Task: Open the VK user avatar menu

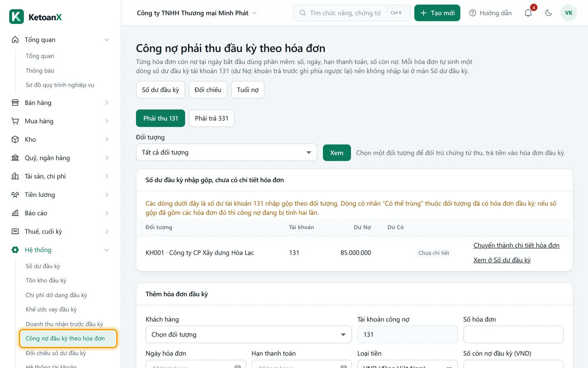Action: [569, 13]
